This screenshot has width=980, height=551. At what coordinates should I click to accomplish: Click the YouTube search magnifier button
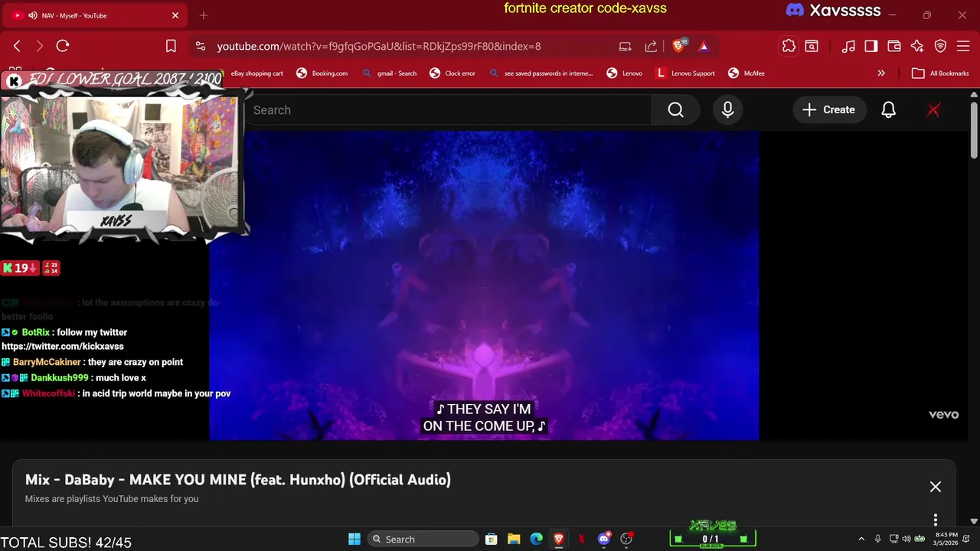pos(675,110)
